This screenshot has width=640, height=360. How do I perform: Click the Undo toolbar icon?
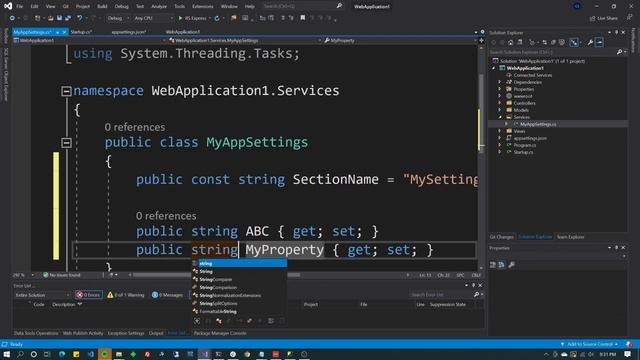tap(80, 18)
